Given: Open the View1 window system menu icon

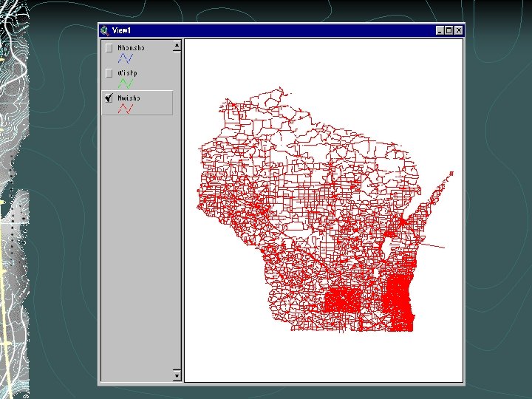Looking at the screenshot, I should point(105,30).
